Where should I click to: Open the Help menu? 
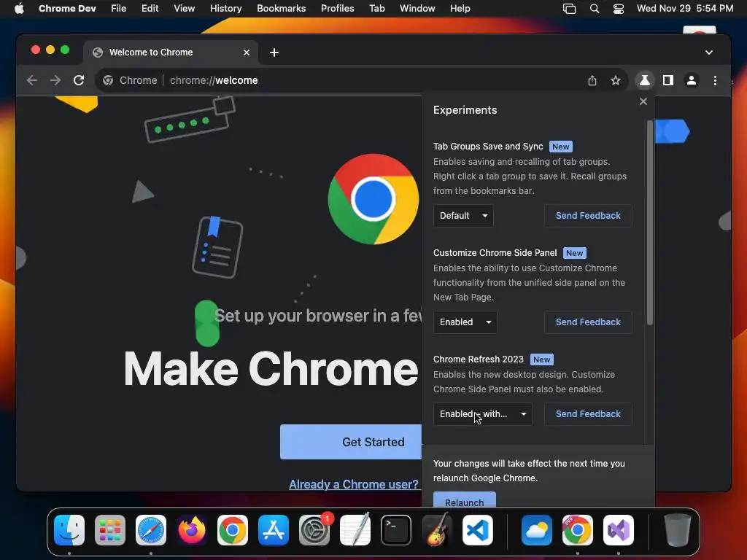tap(460, 8)
